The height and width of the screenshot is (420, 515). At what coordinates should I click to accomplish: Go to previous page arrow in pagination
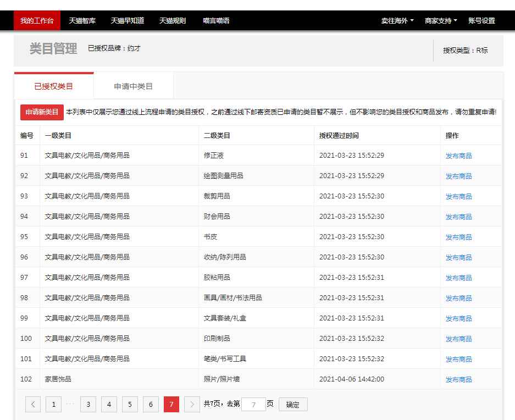point(33,404)
